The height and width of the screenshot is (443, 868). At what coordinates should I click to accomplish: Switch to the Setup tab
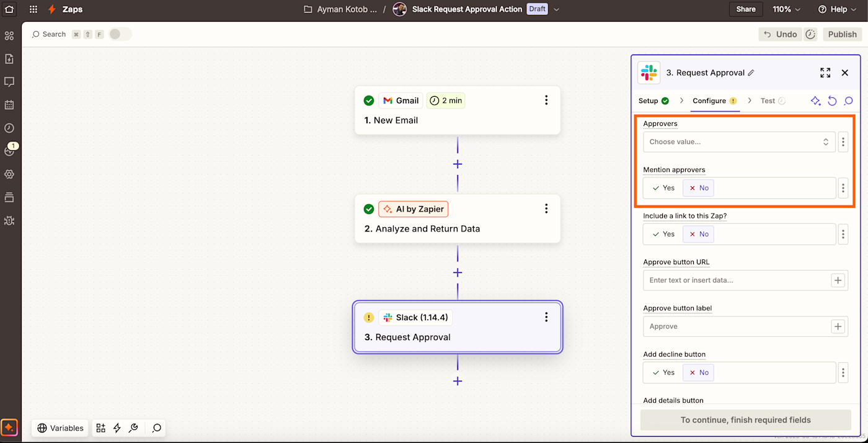click(653, 101)
